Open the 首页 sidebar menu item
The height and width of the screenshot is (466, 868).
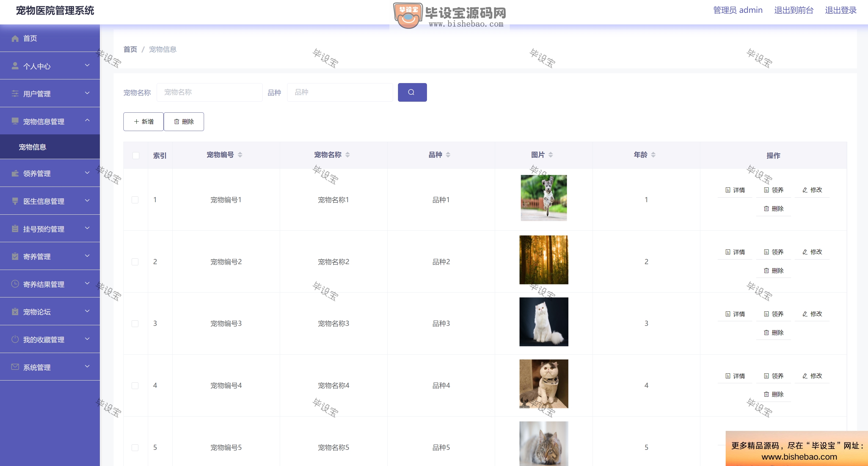click(50, 38)
